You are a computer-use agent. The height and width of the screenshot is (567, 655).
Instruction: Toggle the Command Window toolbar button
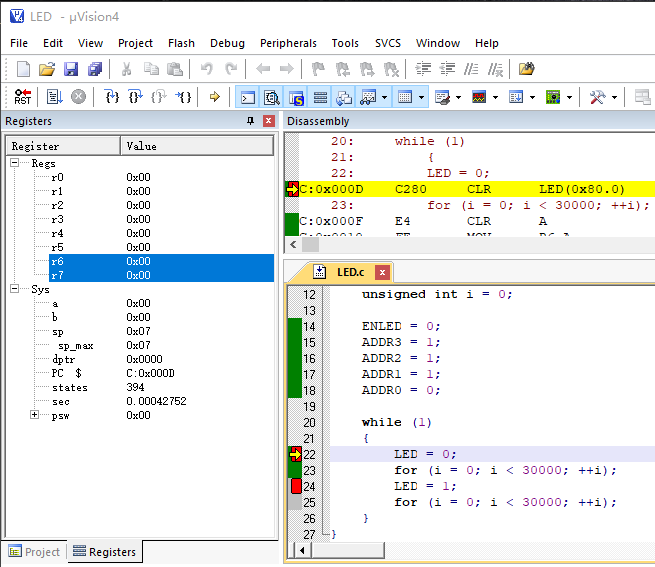coord(247,97)
